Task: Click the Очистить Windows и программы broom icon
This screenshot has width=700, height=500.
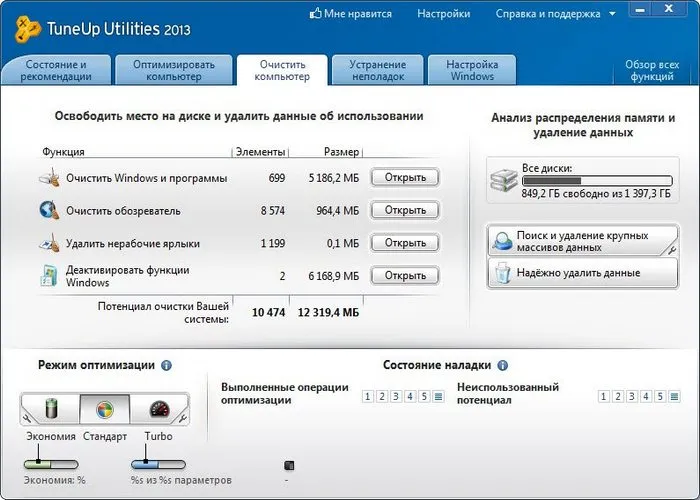Action: point(50,177)
